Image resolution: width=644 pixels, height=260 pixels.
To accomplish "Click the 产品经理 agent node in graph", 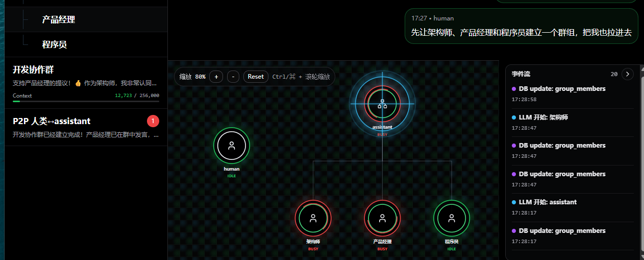I will (382, 218).
